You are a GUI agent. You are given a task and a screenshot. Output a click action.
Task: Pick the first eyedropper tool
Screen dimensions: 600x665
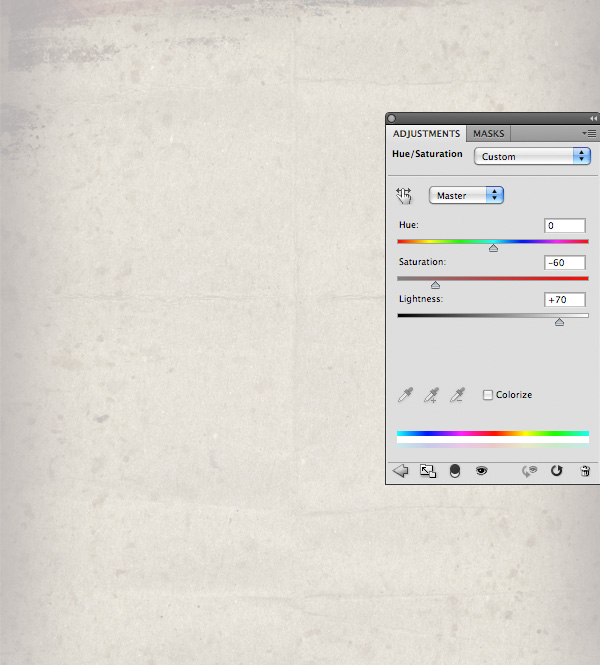coord(405,395)
